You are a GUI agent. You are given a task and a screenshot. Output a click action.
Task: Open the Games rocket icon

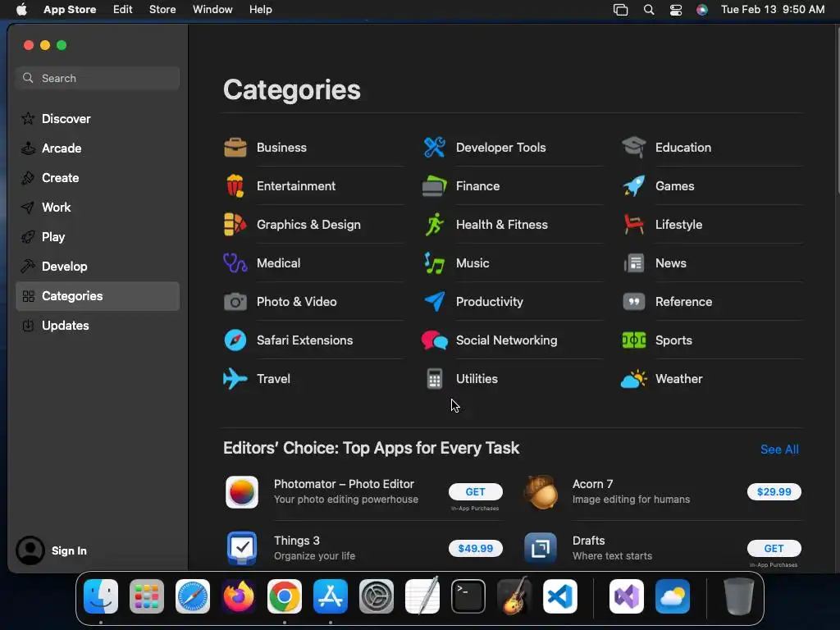coord(634,186)
